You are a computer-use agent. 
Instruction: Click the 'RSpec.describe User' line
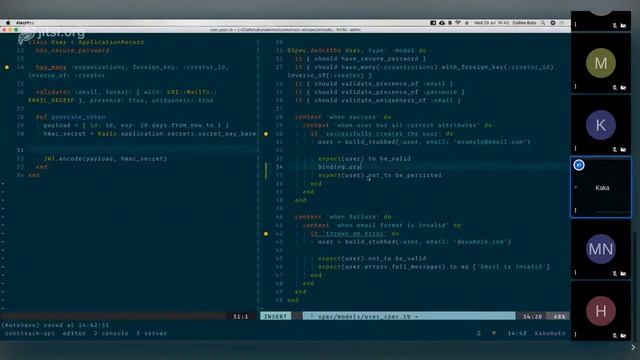coord(357,51)
